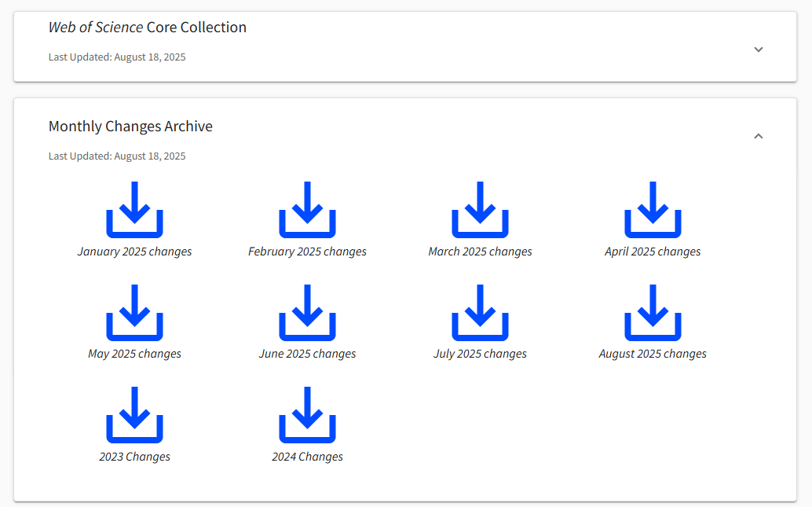Screen dimensions: 812x507
Task: Collapse the Monthly Changes Archive chevron
Action: [x=758, y=136]
